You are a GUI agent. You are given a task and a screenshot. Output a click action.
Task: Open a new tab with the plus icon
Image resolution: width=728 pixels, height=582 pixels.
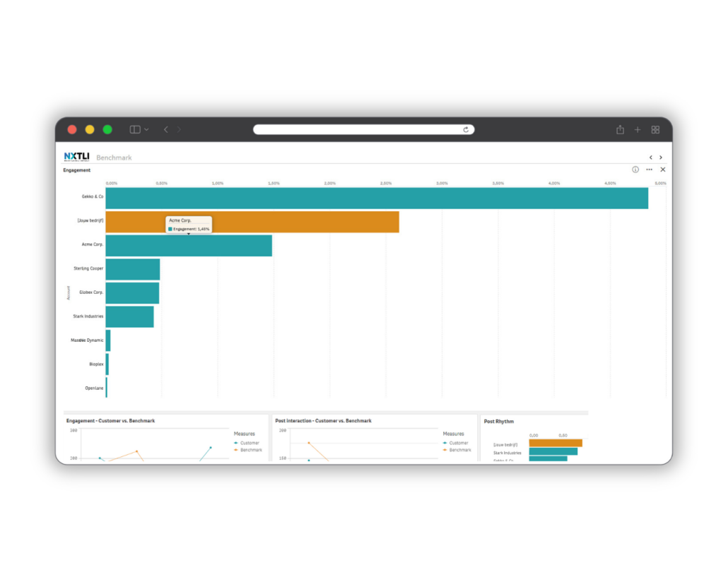638,130
